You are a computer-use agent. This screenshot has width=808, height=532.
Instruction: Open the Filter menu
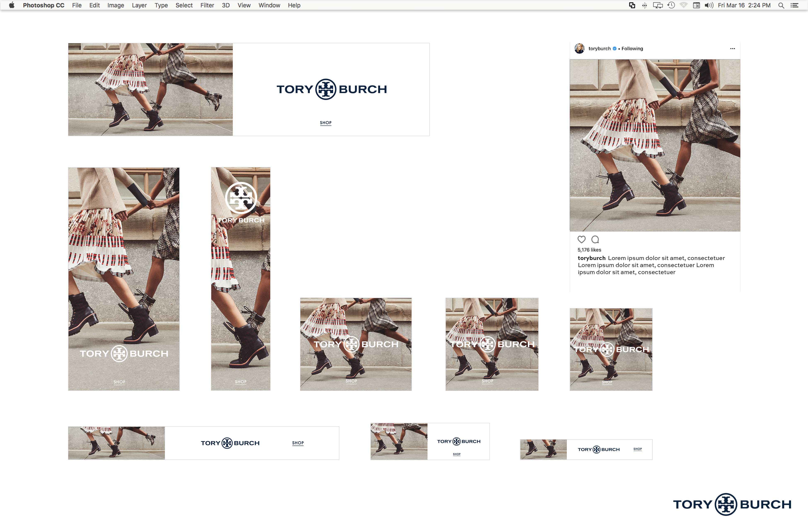pyautogui.click(x=207, y=5)
